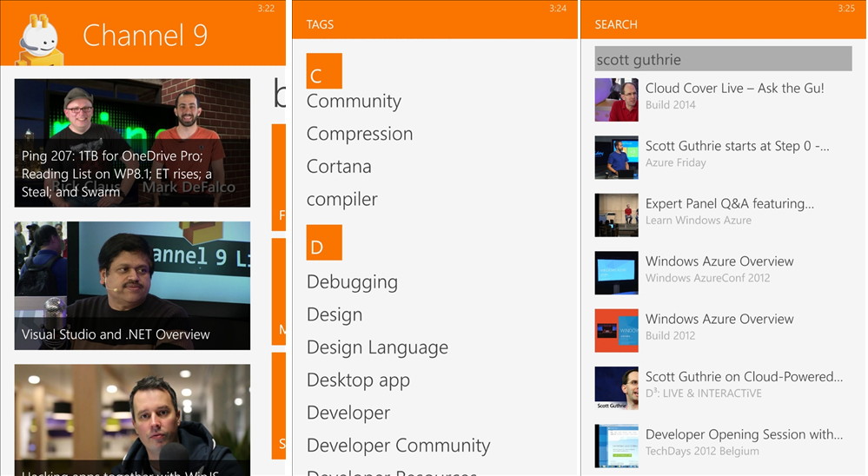Open Visual Studio and .NET Overview video
The height and width of the screenshot is (476, 868).
pyautogui.click(x=132, y=286)
